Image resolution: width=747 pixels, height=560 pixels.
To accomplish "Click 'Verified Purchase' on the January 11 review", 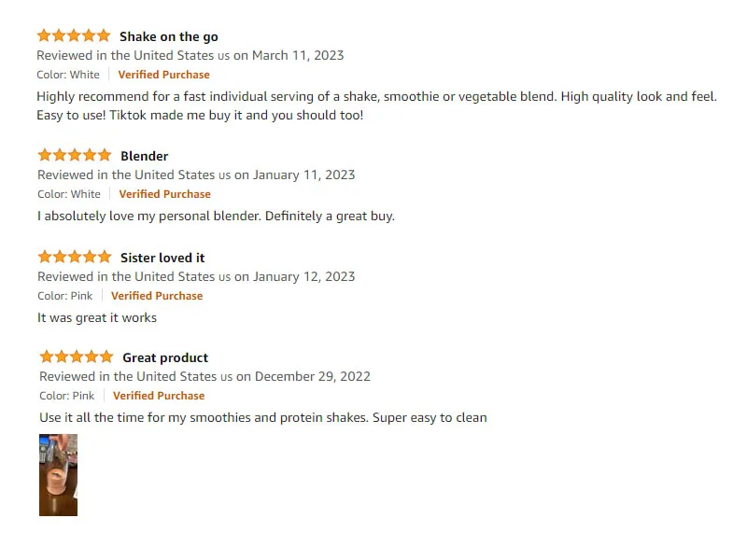I will 164,194.
